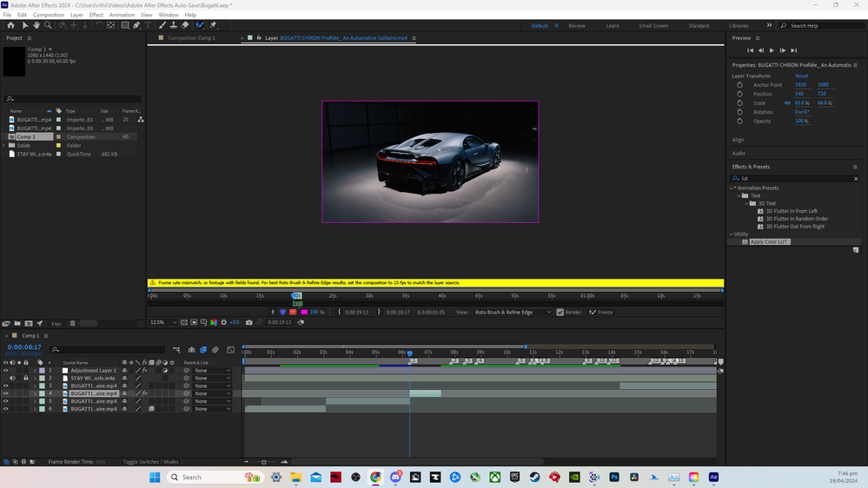The image size is (868, 488).
Task: Select the Roto Brush tool
Action: point(200,25)
